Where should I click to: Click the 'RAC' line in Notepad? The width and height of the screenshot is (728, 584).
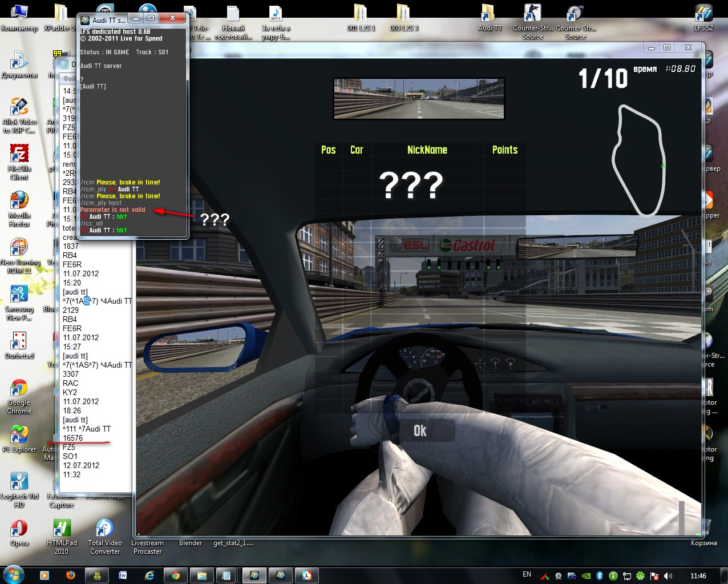pos(70,383)
